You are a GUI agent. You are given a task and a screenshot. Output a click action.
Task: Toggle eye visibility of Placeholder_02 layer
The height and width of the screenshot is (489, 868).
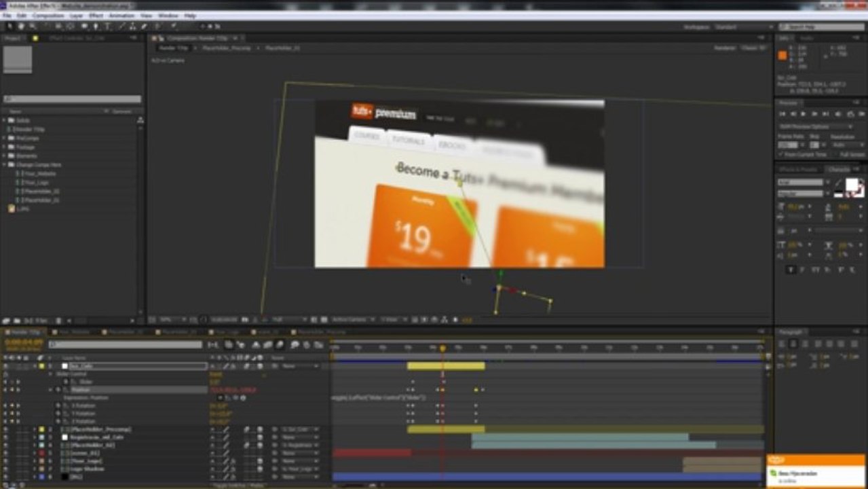(x=5, y=446)
